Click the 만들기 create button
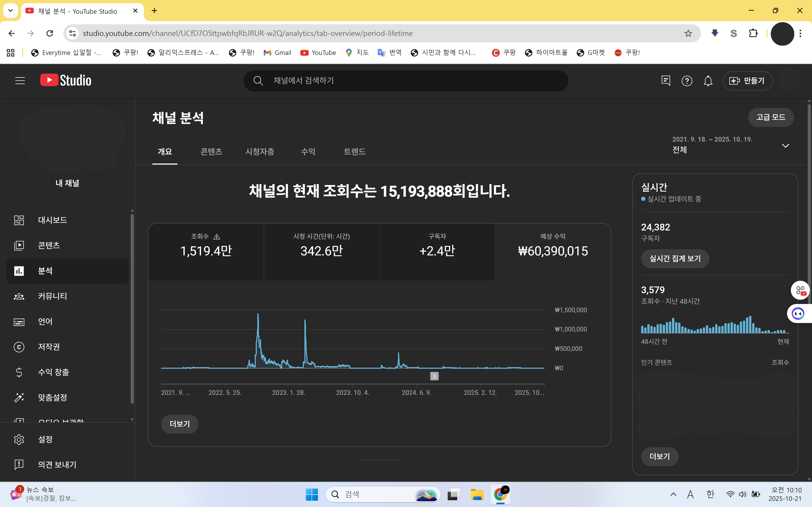Screen dimensions: 812x507 (748, 81)
